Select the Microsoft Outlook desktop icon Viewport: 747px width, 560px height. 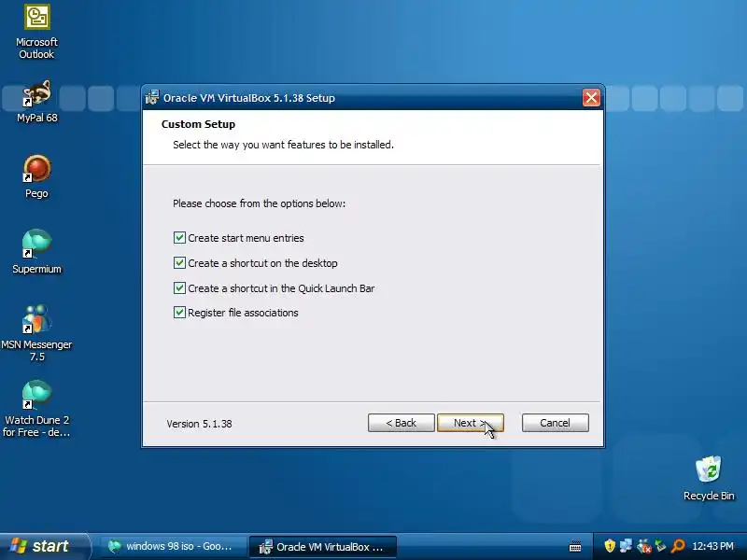(x=36, y=32)
